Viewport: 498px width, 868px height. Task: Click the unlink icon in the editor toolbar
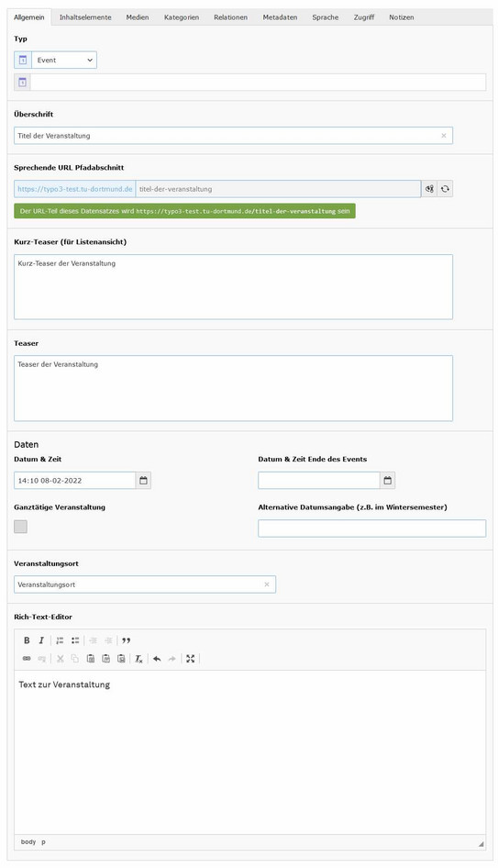click(41, 659)
